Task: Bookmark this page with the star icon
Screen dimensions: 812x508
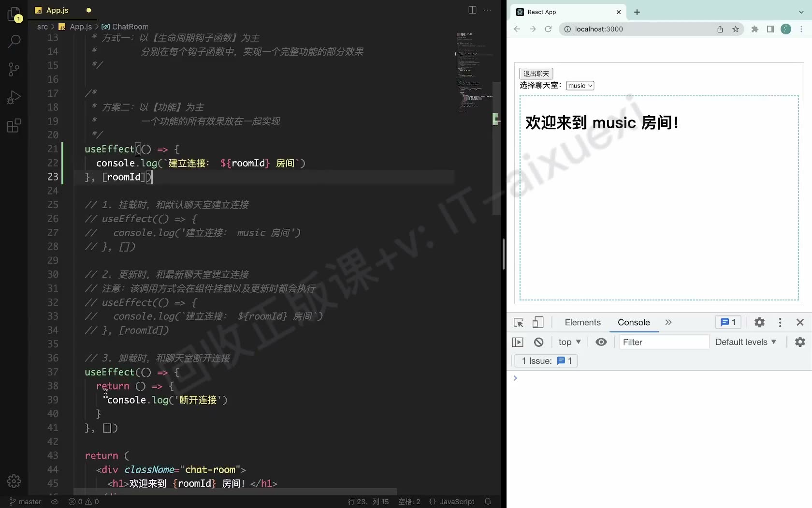Action: coord(736,29)
